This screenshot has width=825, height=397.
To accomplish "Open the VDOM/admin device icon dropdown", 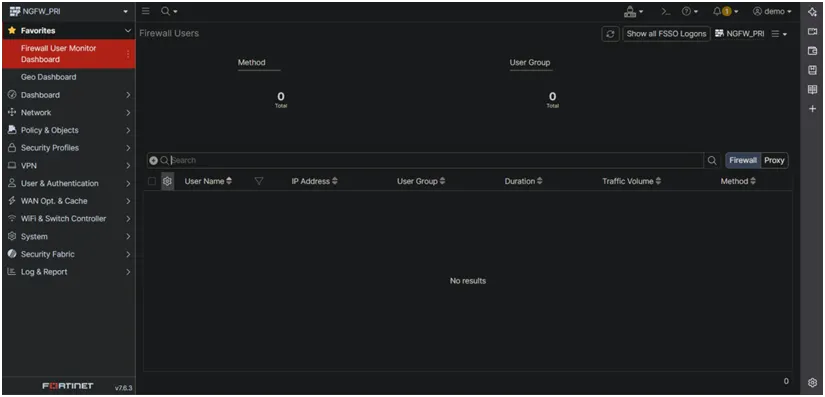I will (x=633, y=12).
